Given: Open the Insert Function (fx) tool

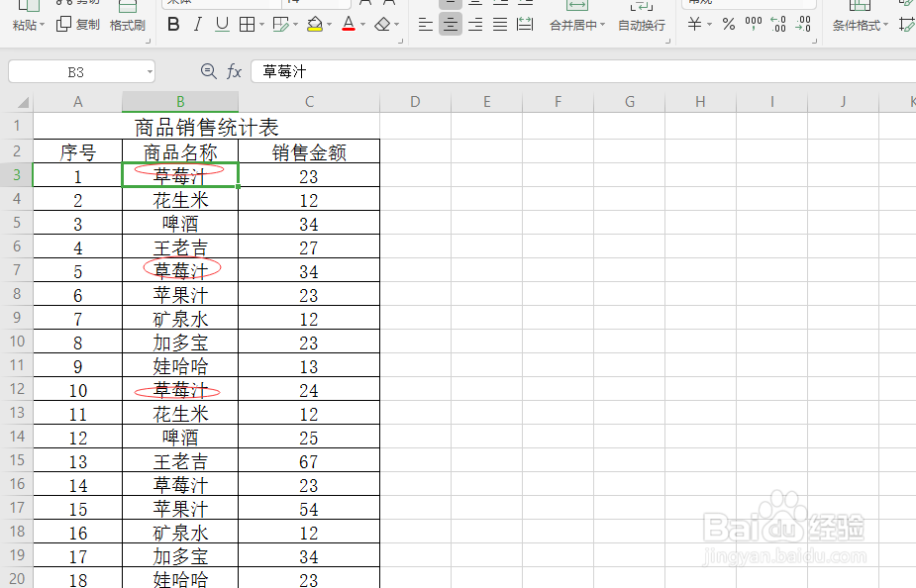Looking at the screenshot, I should (233, 70).
